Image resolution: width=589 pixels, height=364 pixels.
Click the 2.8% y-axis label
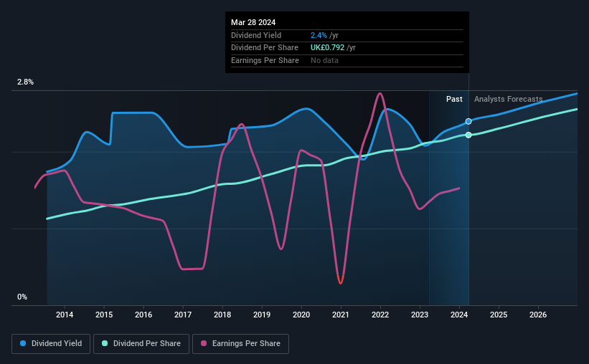25,82
